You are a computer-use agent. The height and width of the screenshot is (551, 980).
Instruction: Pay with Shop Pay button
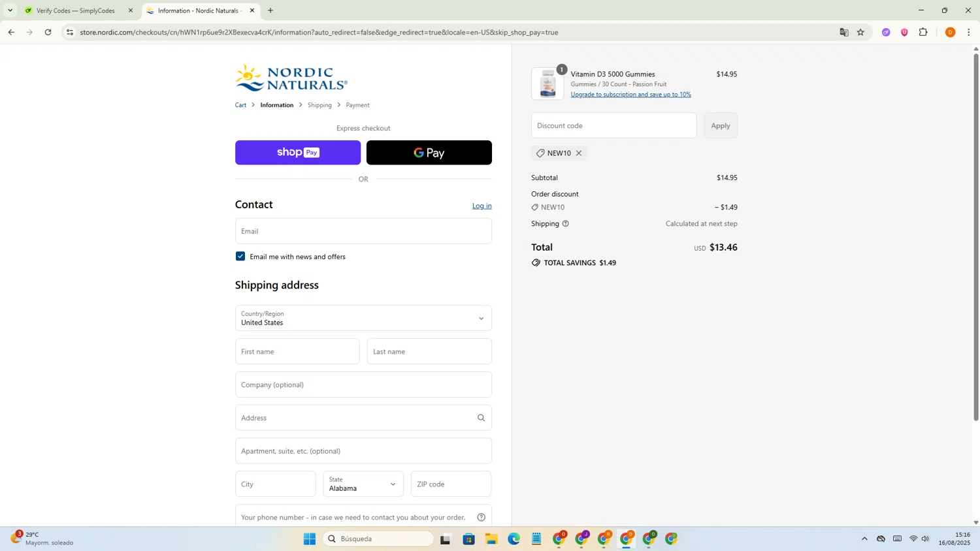pyautogui.click(x=298, y=153)
